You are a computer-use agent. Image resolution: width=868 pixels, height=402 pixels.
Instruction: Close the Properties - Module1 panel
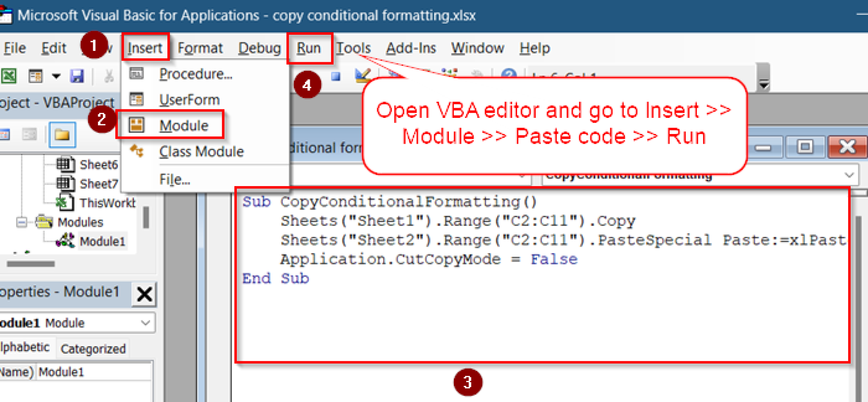pos(145,294)
